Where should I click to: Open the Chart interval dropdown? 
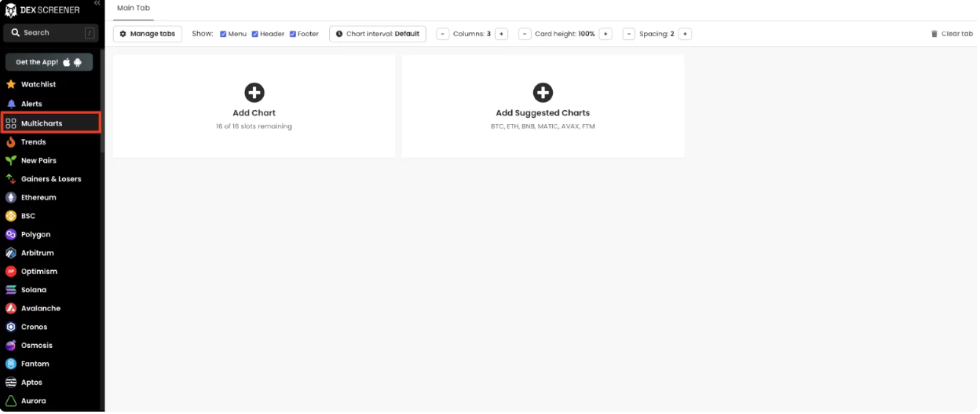click(x=378, y=34)
